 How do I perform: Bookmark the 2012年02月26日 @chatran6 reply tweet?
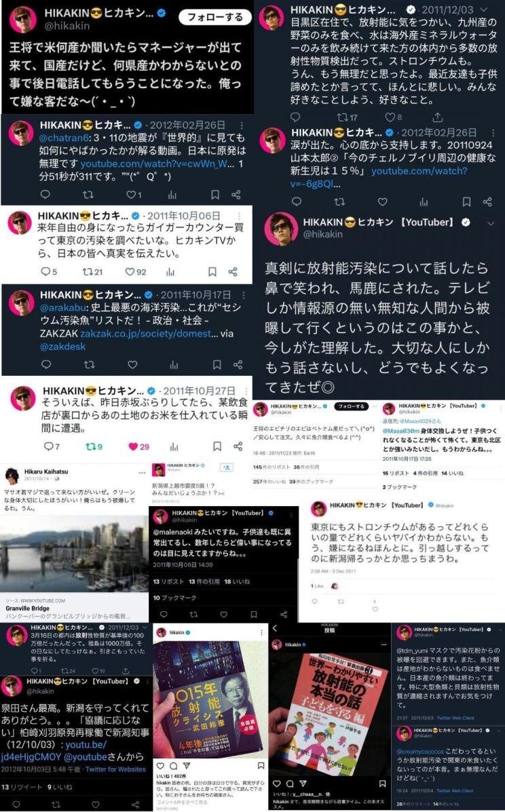click(x=215, y=195)
